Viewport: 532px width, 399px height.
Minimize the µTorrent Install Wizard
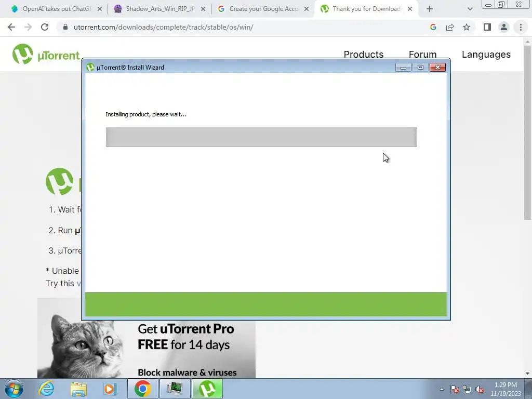tap(403, 68)
